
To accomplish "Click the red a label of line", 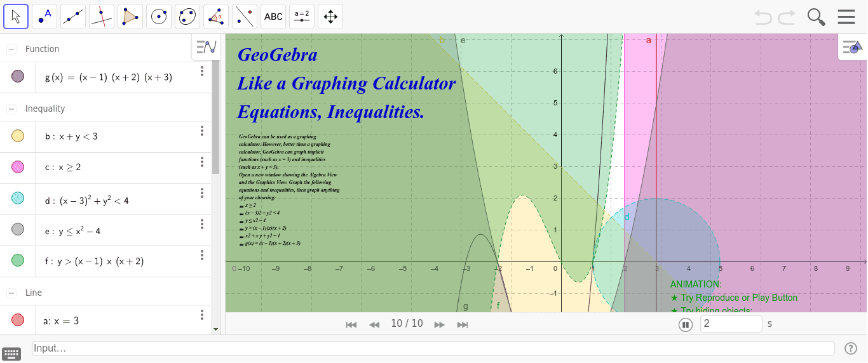I will point(649,41).
